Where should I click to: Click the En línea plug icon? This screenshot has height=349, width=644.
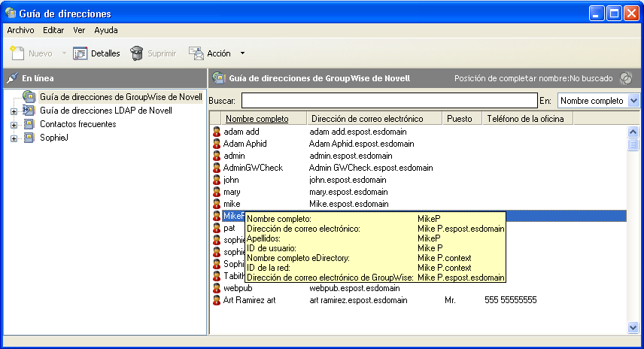pos(12,78)
